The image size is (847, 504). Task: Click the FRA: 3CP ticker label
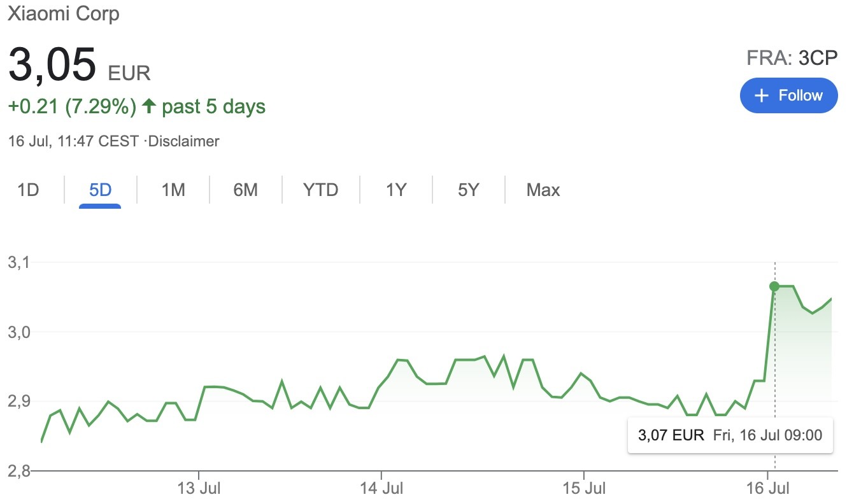[792, 59]
